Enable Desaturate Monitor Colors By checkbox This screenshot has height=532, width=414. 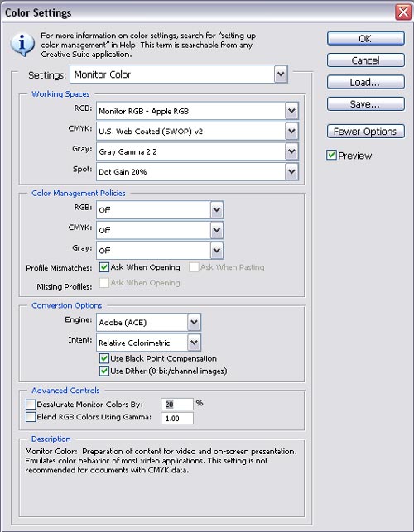31,405
